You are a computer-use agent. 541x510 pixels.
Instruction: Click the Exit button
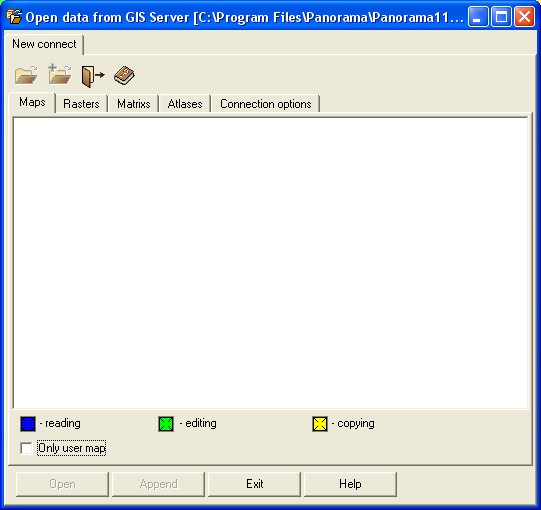pos(255,484)
